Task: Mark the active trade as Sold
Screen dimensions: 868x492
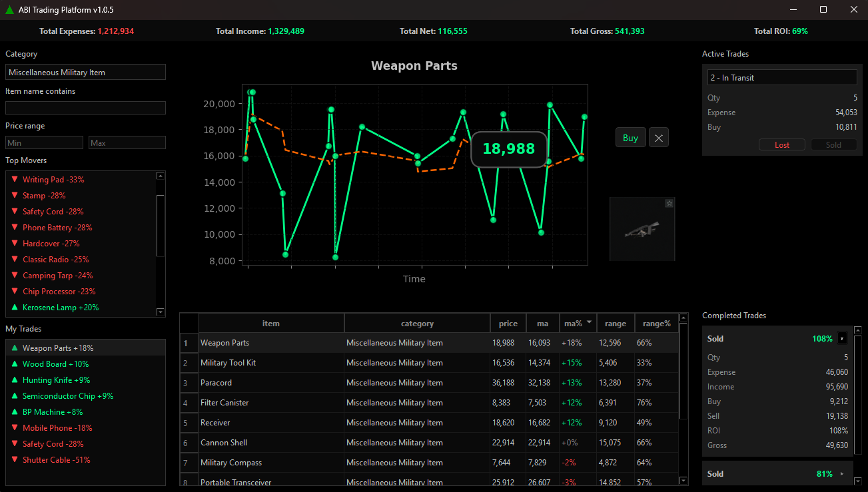Action: point(833,144)
